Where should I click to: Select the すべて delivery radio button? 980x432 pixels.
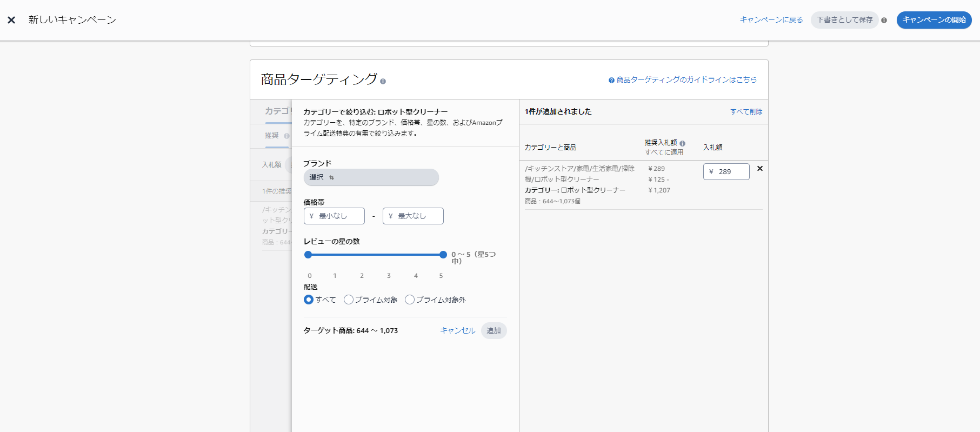[309, 300]
